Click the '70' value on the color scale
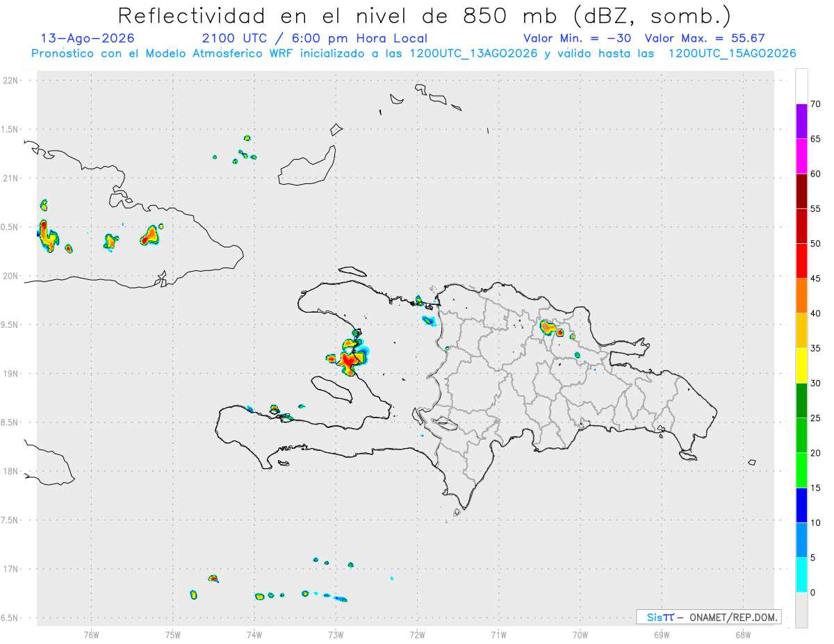The image size is (834, 644). [x=815, y=104]
